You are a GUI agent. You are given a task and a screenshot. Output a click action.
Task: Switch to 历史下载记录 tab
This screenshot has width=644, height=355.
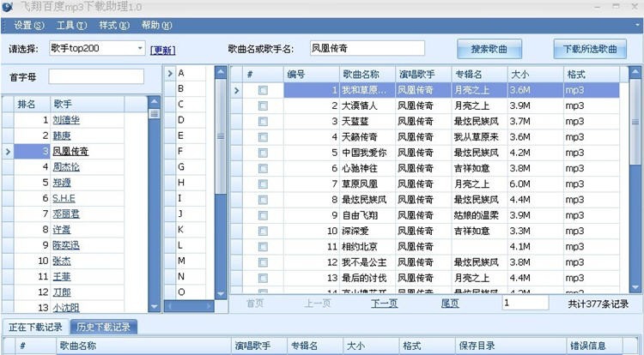click(x=104, y=327)
